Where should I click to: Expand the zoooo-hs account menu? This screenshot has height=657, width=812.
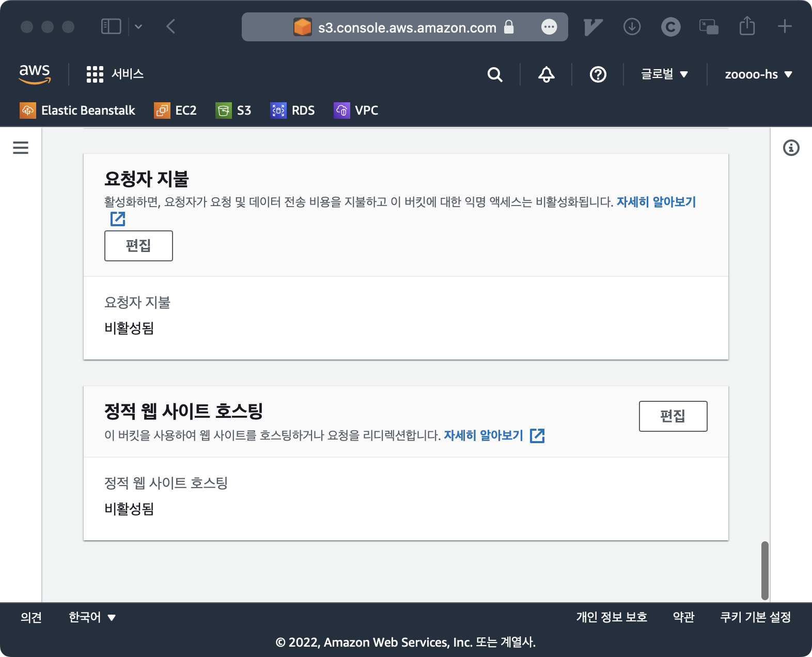coord(758,74)
